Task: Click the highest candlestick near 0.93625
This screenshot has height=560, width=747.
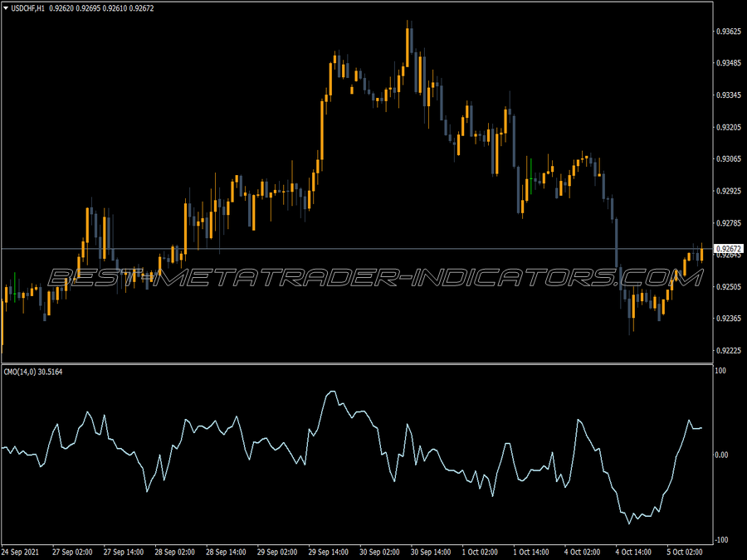Action: point(408,46)
